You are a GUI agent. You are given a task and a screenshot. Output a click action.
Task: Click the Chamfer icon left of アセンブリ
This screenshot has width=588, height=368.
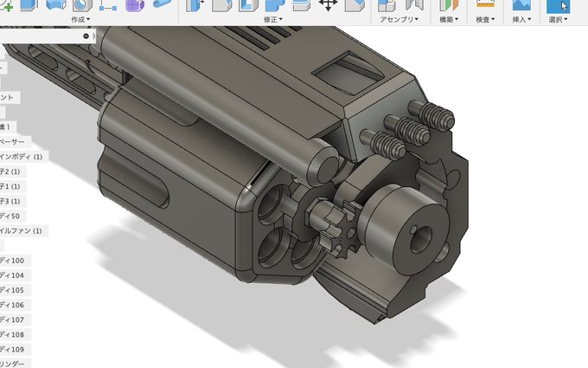coord(355,5)
